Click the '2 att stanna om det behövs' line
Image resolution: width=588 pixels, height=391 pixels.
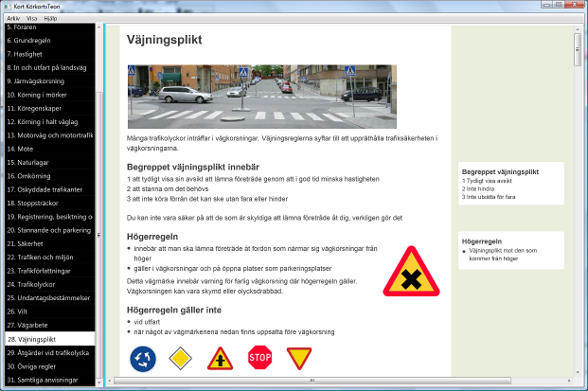[x=168, y=189]
